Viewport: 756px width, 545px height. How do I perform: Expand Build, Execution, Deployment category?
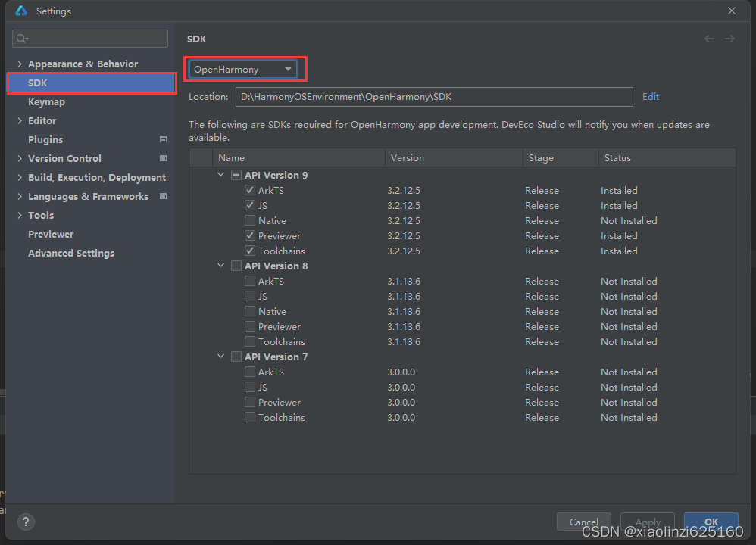pyautogui.click(x=19, y=177)
